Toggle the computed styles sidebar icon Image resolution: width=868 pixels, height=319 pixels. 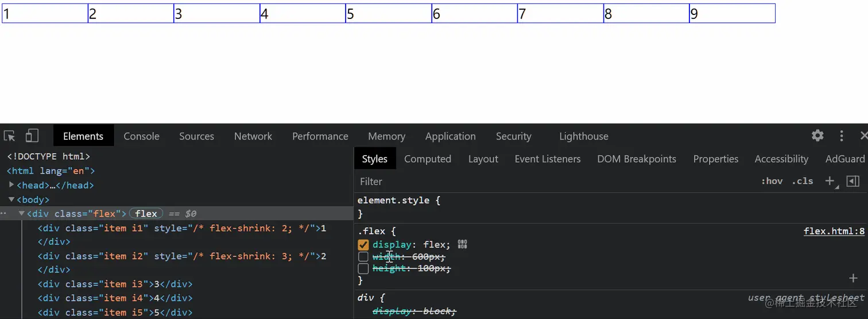853,181
